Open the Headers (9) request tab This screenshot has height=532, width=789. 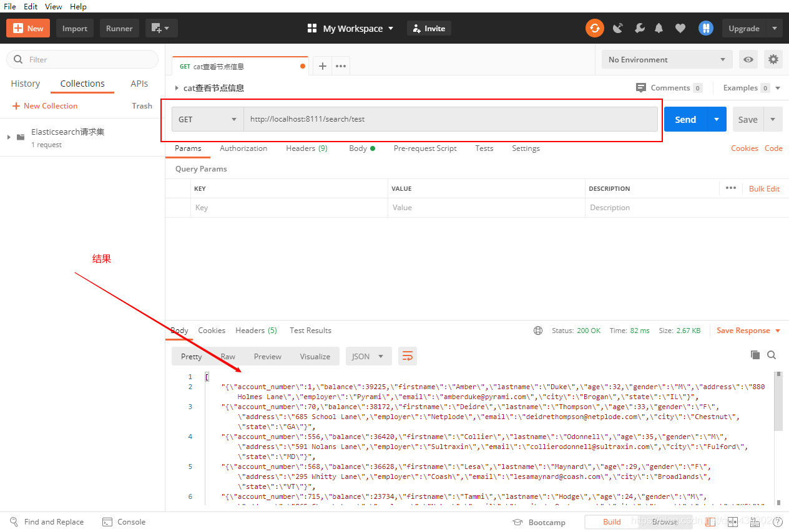306,148
